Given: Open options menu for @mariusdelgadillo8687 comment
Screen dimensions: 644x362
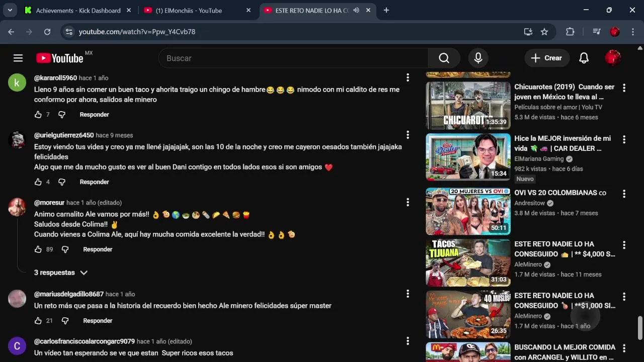Looking at the screenshot, I should click(408, 294).
